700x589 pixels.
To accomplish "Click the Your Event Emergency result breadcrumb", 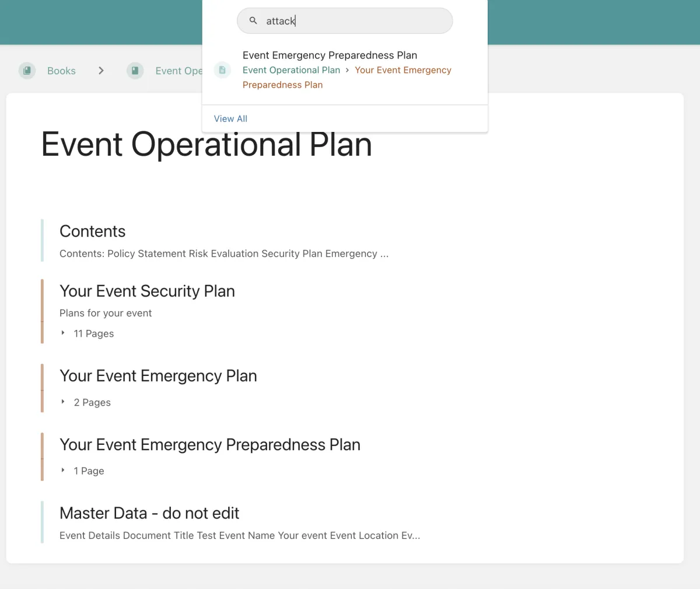I will pos(403,70).
